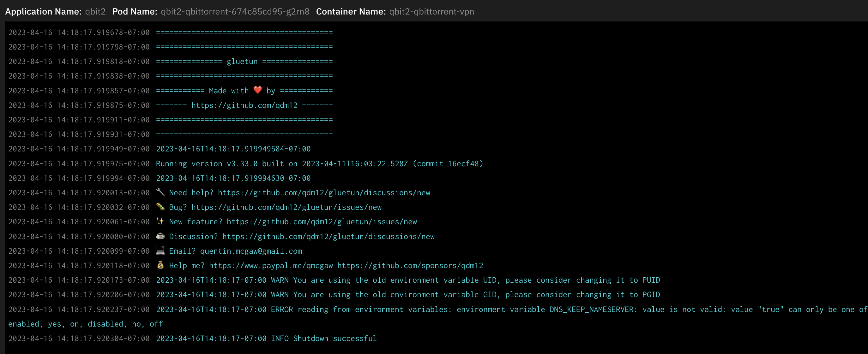Click the 2023-04-16T14:18:17.919949584-07:00 log text

coord(233,149)
